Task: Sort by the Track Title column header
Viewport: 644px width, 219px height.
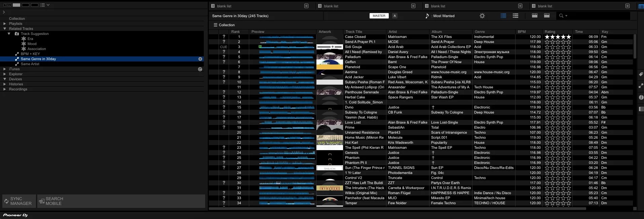Action: coord(365,32)
